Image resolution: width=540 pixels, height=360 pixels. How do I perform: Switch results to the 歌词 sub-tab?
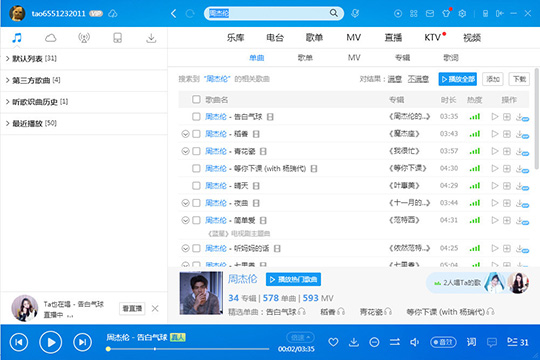[451, 58]
